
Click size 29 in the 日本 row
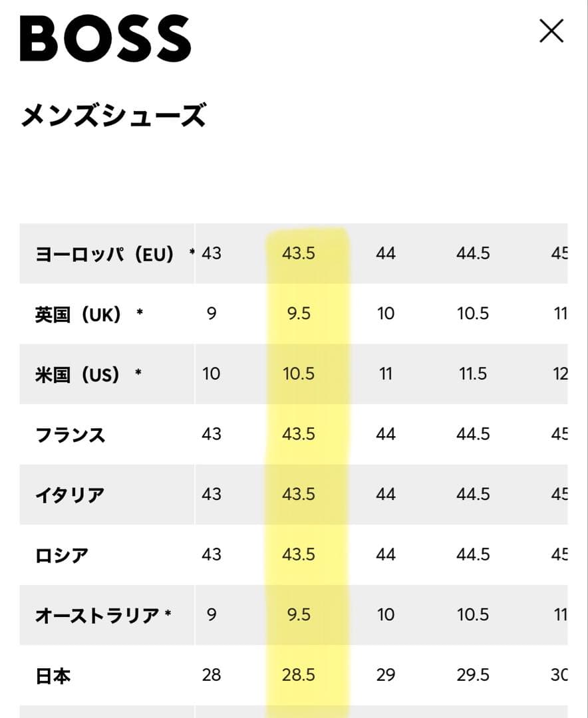coord(386,675)
